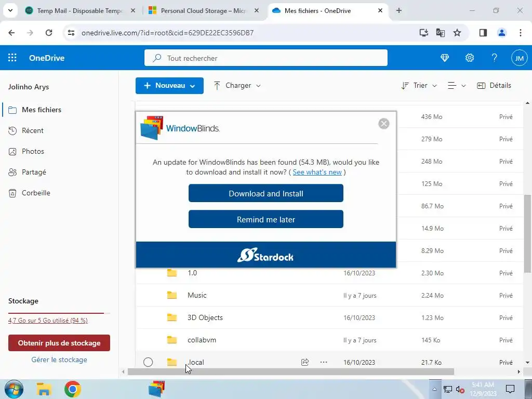Click 3D Objects folder icon
532x399 pixels.
pyautogui.click(x=172, y=317)
